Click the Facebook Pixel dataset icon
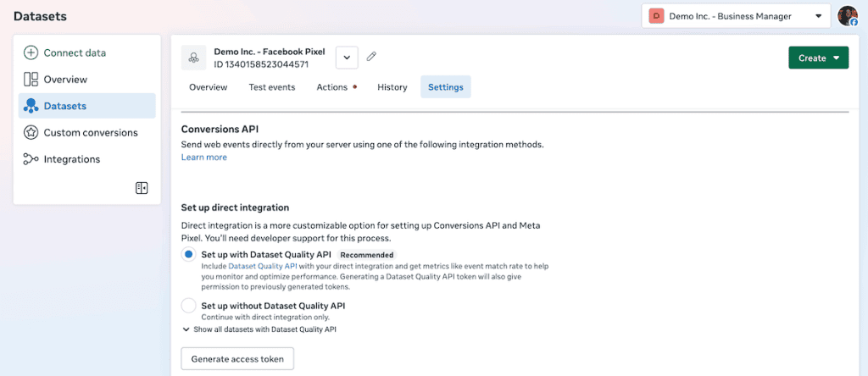 (194, 58)
